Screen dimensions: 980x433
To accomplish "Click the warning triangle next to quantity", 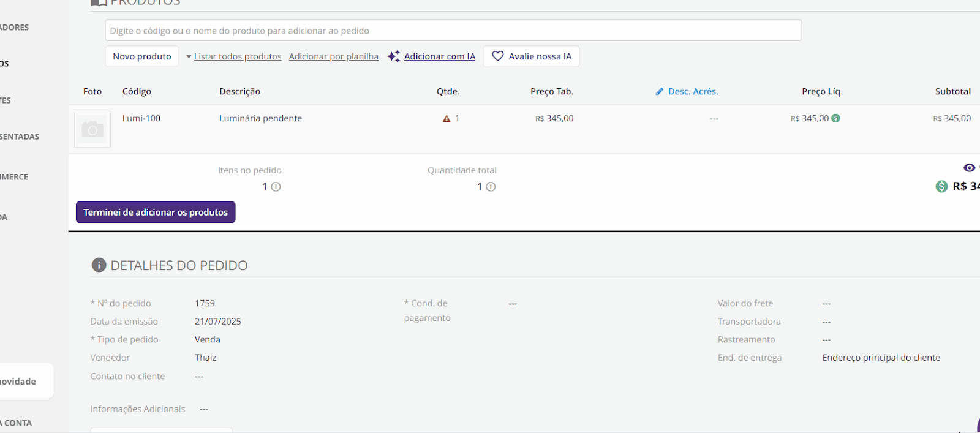I will [x=447, y=119].
